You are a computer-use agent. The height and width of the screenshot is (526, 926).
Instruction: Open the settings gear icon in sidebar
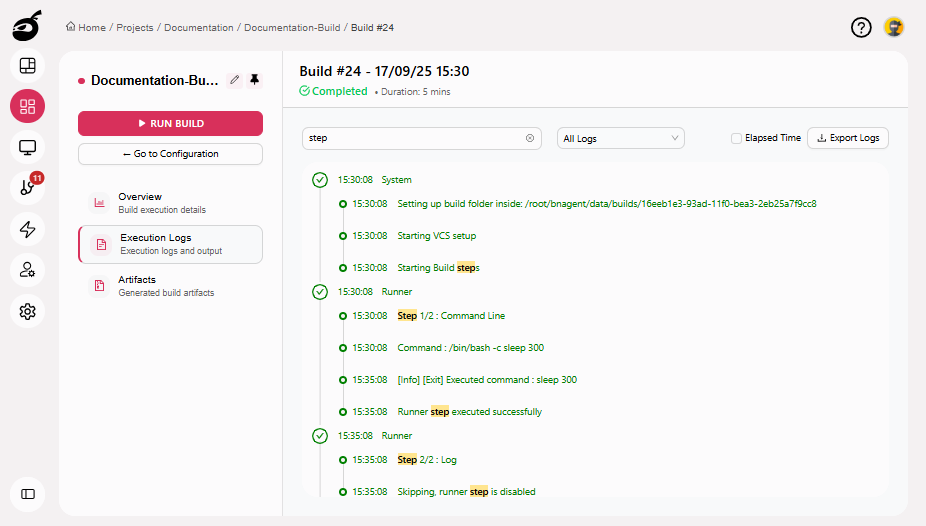[x=28, y=311]
